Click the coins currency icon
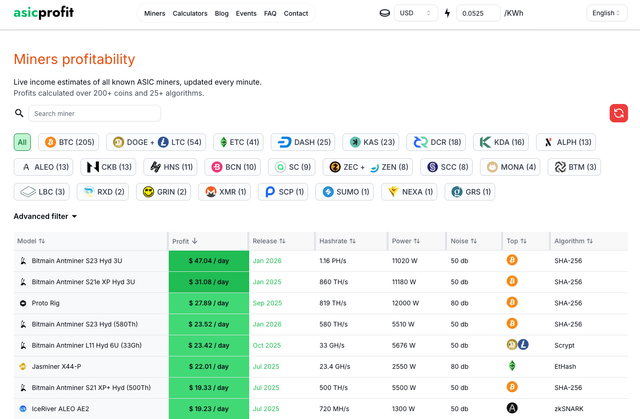Screen dimensions: 640x419 (x=384, y=13)
